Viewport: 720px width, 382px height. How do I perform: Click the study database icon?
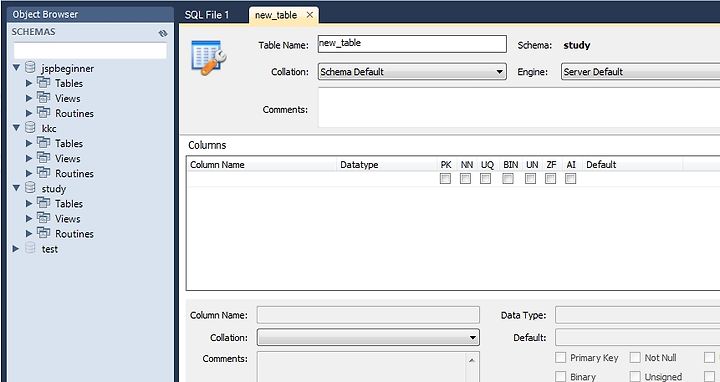click(30, 188)
